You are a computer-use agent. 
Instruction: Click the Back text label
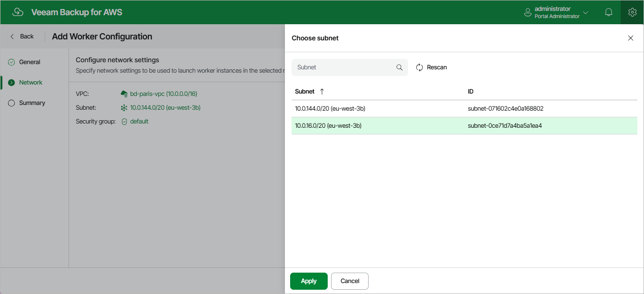click(x=27, y=37)
